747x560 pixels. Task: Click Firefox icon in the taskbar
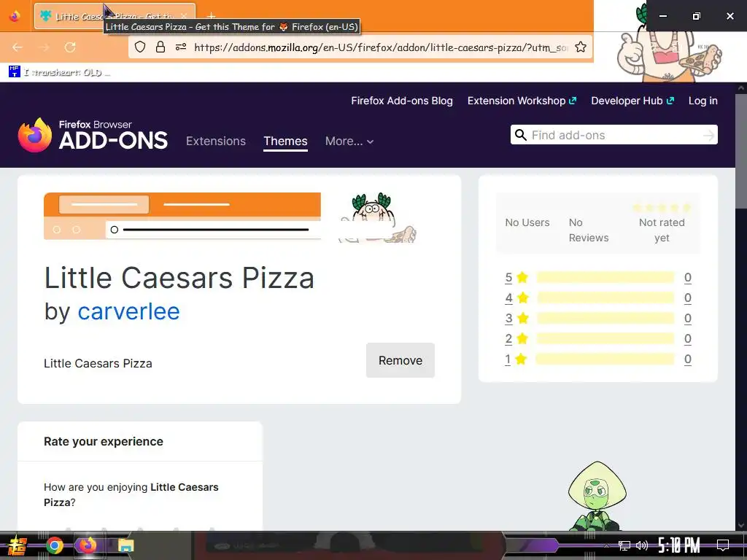[88, 545]
